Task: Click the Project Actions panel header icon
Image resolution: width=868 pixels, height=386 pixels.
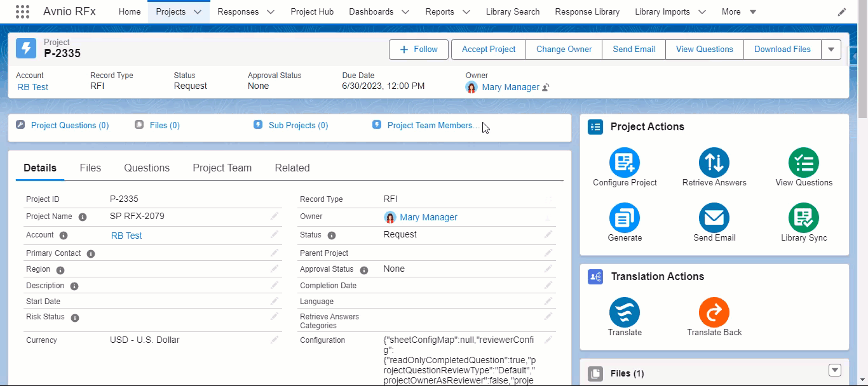Action: click(595, 127)
